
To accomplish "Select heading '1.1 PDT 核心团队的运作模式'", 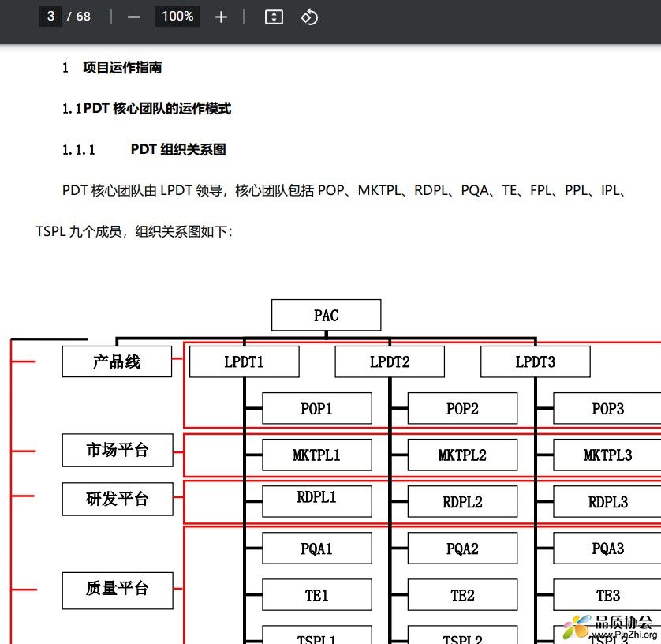I will [x=147, y=108].
